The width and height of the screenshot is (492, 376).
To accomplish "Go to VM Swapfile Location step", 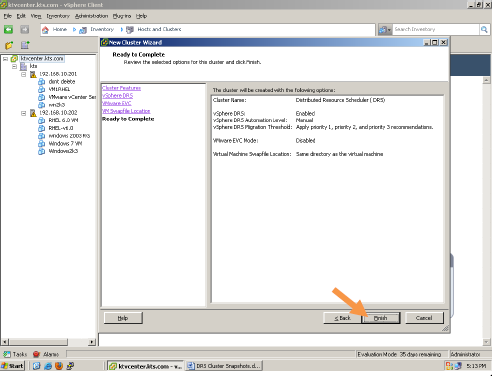I will [x=126, y=111].
